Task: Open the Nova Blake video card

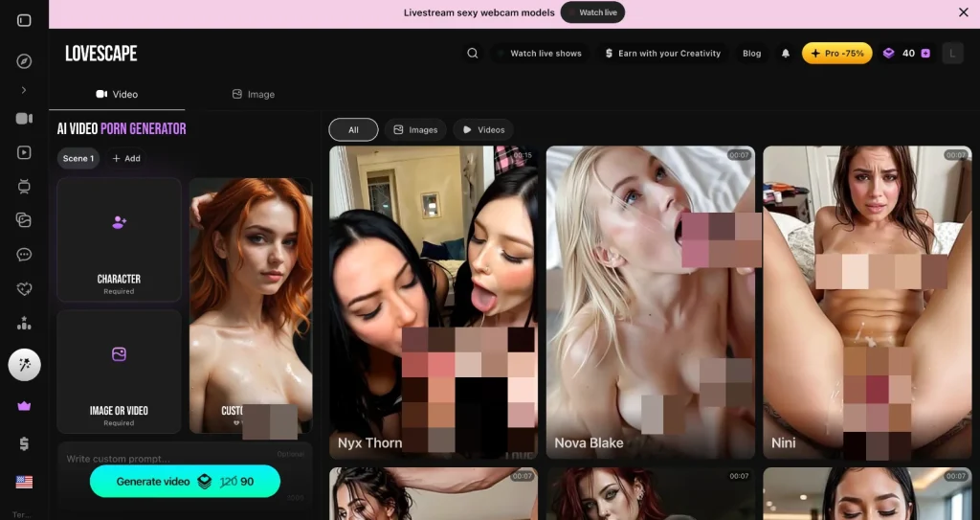Action: click(651, 303)
